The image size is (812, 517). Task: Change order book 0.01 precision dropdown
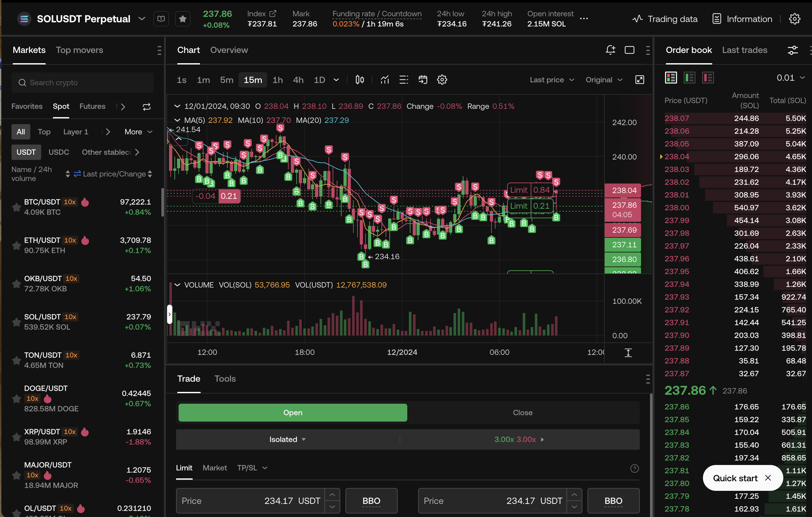click(x=791, y=78)
